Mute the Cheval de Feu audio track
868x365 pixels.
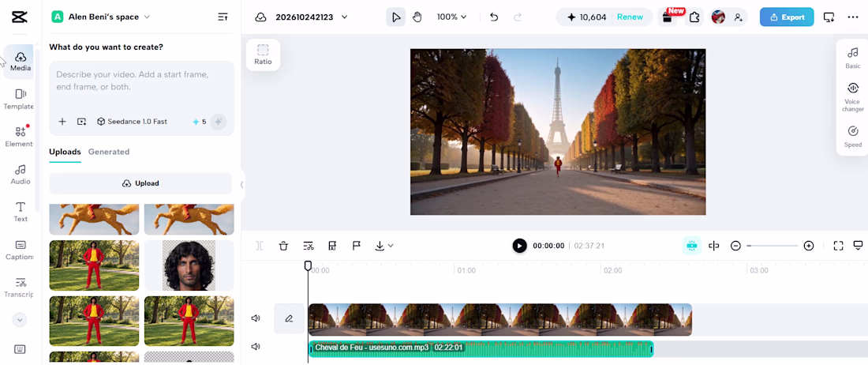click(x=256, y=347)
